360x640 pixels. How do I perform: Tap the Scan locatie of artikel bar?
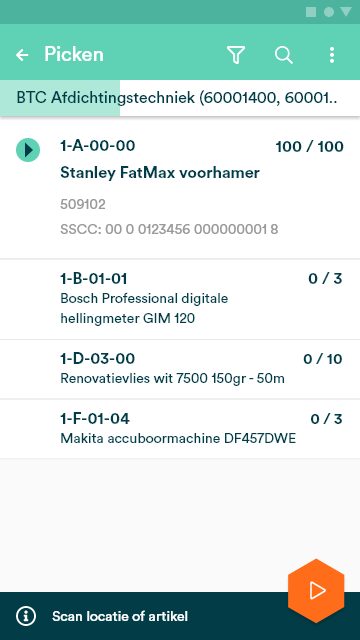pyautogui.click(x=180, y=616)
